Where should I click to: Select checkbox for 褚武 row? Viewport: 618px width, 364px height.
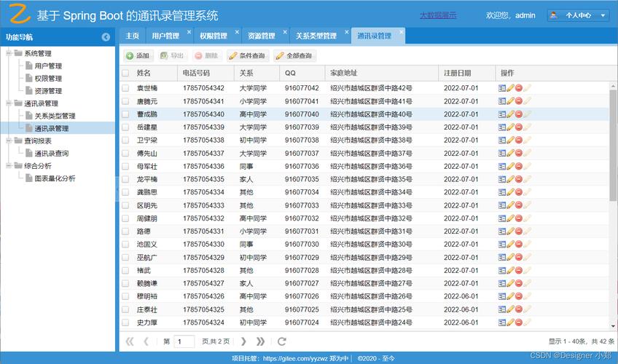(125, 270)
